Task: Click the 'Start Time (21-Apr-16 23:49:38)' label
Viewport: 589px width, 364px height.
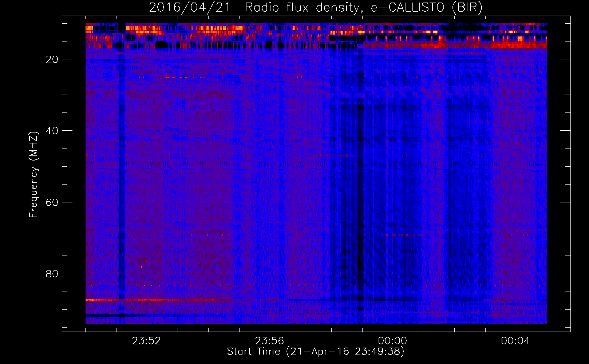Action: click(x=316, y=352)
